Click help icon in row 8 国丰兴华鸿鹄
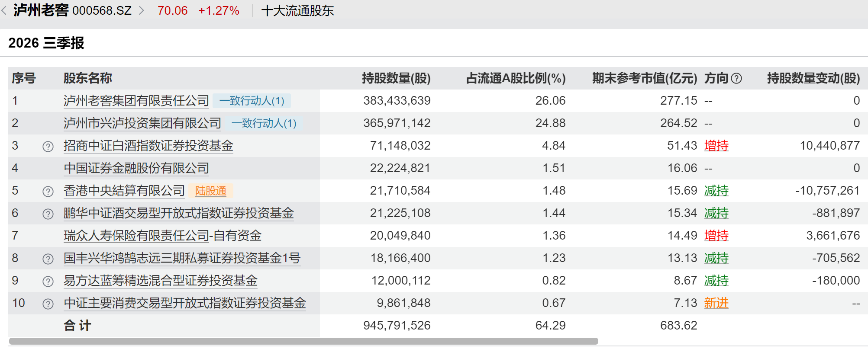The image size is (868, 352). tap(48, 259)
